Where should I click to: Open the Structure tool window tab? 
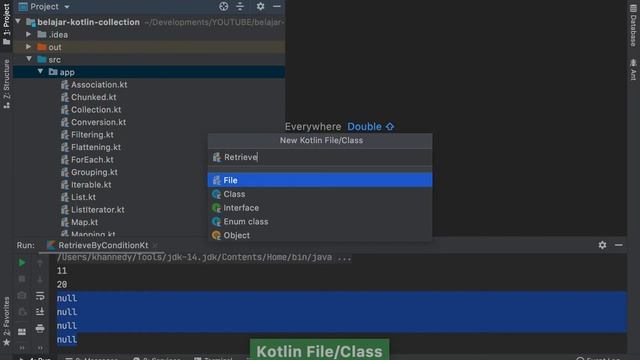click(7, 84)
